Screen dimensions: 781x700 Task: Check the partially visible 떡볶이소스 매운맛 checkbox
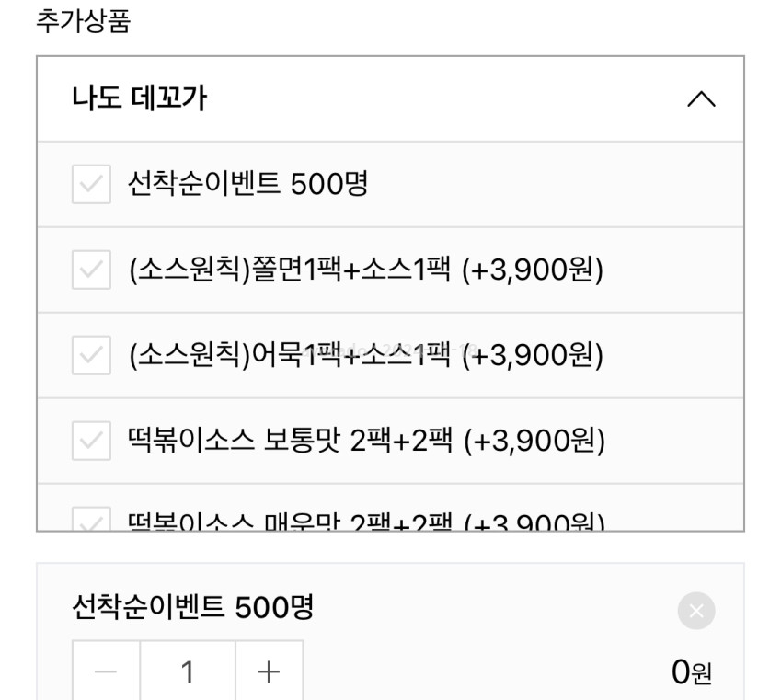point(91,521)
